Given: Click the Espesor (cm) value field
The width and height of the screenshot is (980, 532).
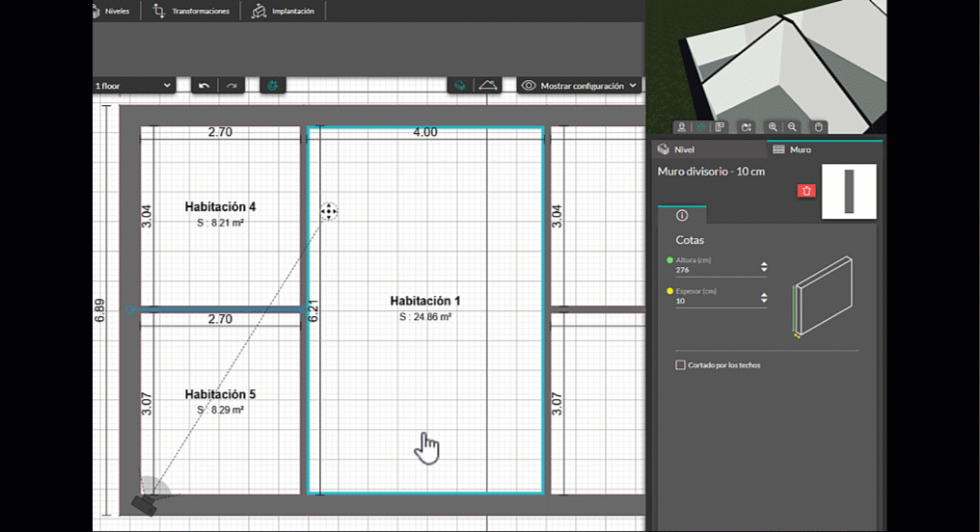Looking at the screenshot, I should tap(714, 302).
